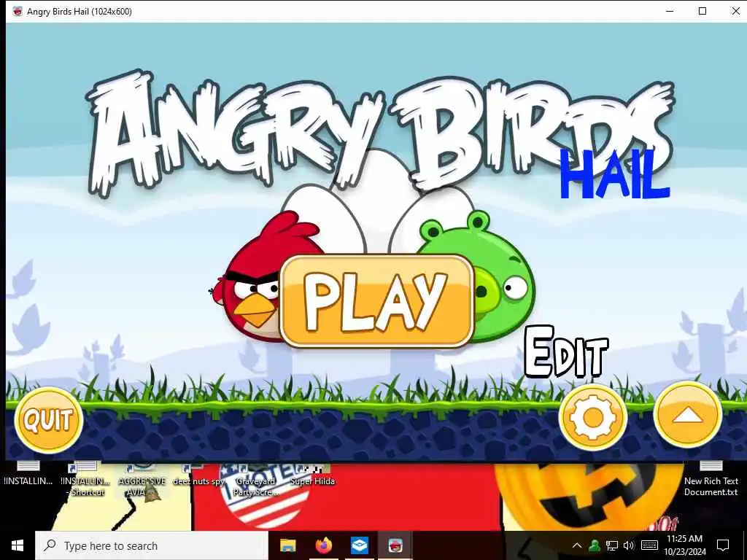Show hidden system tray icons
The width and height of the screenshot is (747, 560).
576,545
